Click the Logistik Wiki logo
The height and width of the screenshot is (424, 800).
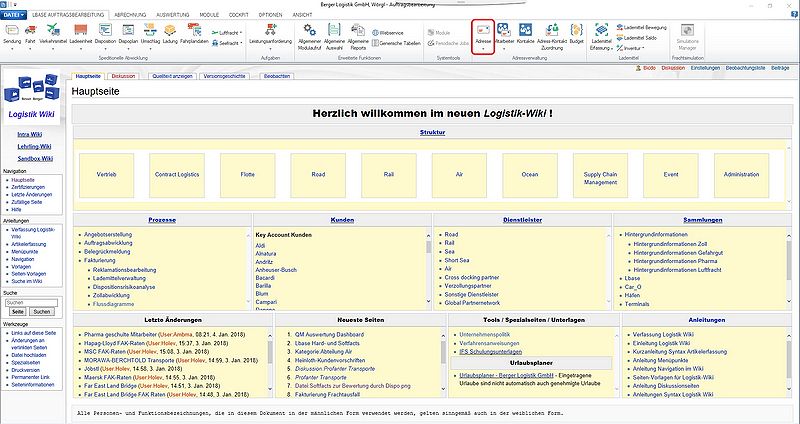pyautogui.click(x=32, y=96)
